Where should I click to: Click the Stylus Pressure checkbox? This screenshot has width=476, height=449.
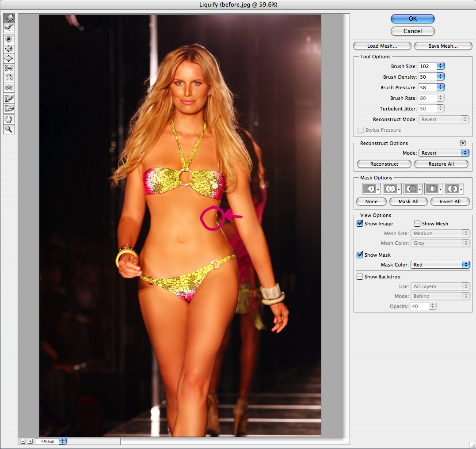coord(361,130)
